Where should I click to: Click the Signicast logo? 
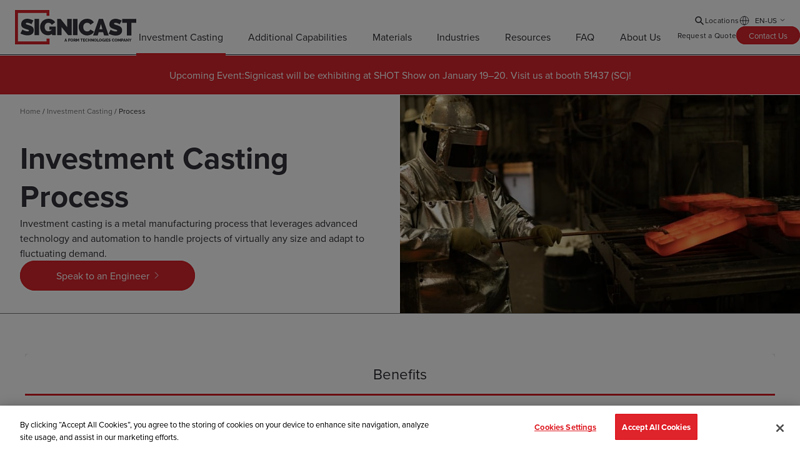75,27
